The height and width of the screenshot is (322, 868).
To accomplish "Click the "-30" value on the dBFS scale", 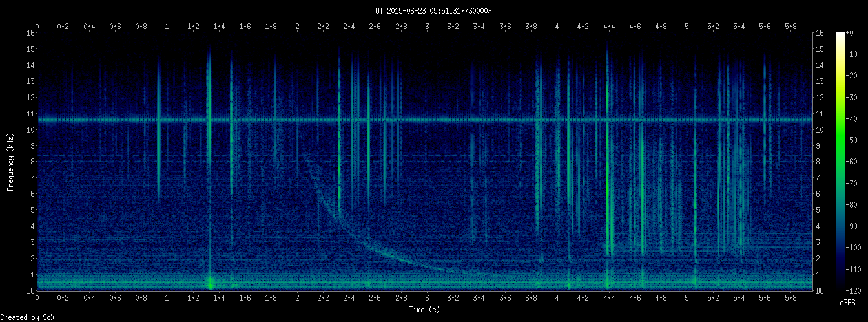I will tap(852, 97).
